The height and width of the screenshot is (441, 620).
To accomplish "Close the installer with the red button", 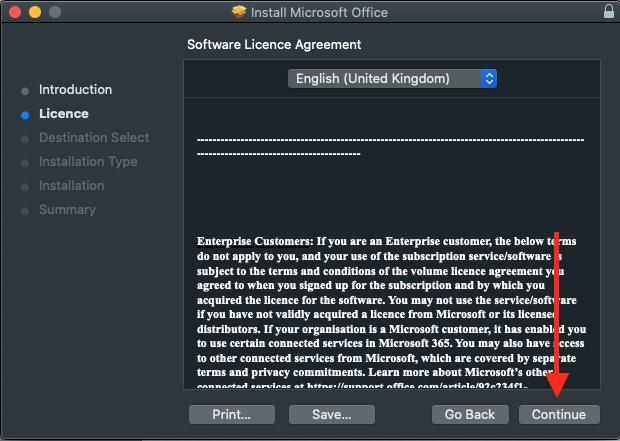I will click(x=15, y=13).
